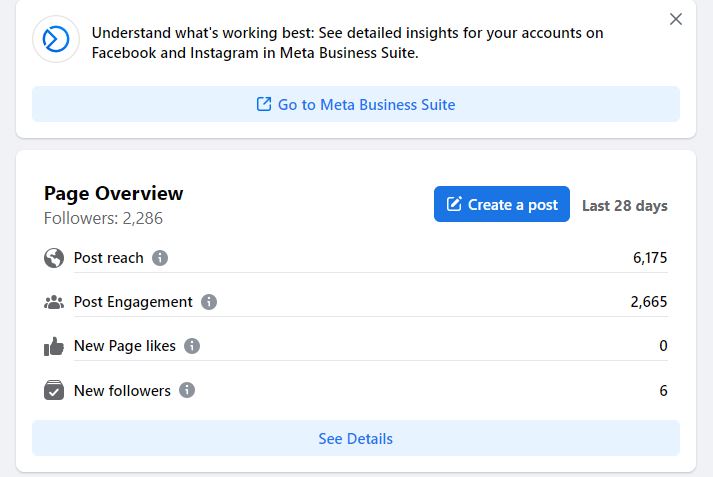Click the Post reach value 6,175

click(x=650, y=258)
